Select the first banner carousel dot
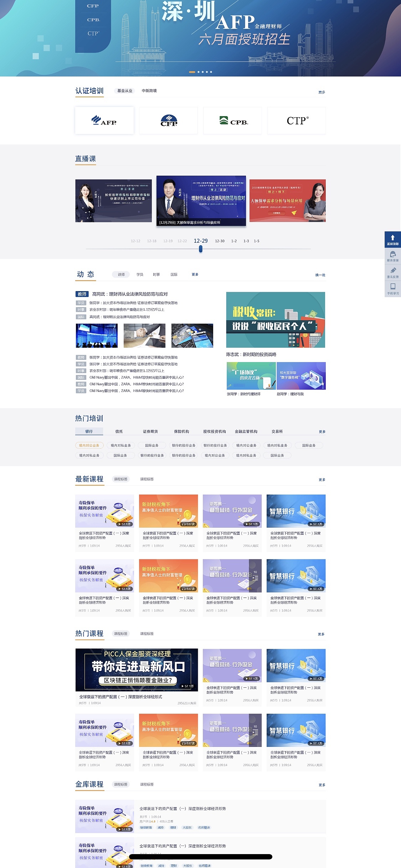401x868 pixels. 192,72
